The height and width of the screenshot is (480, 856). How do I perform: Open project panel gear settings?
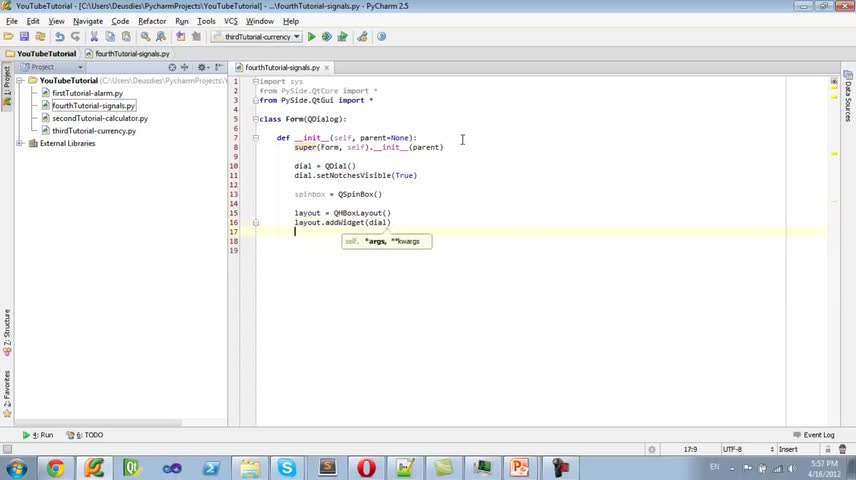pos(203,67)
